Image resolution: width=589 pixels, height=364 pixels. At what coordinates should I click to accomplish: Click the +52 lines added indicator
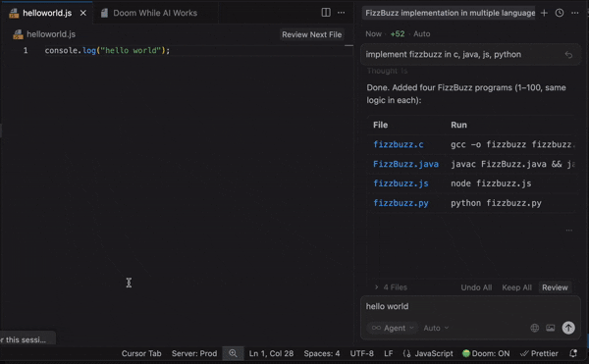click(x=398, y=33)
